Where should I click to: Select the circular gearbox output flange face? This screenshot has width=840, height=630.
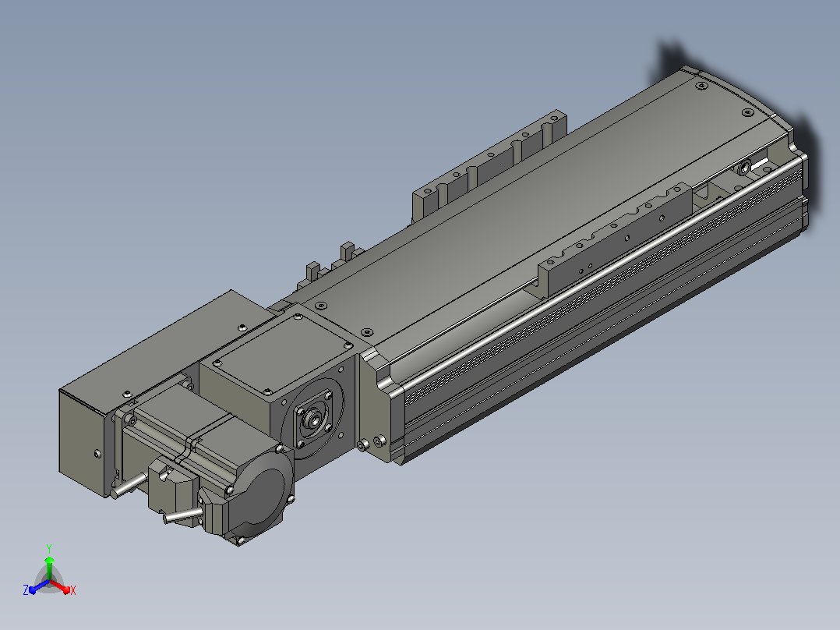(x=315, y=418)
